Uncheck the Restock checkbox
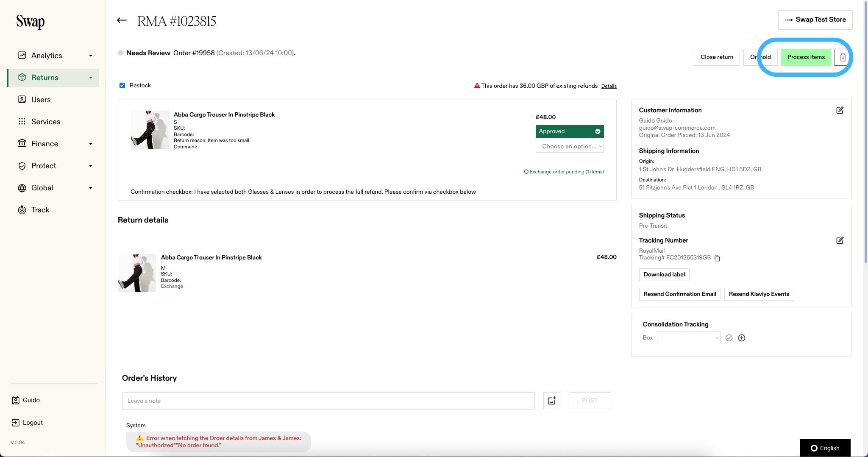The width and height of the screenshot is (868, 457). 122,85
